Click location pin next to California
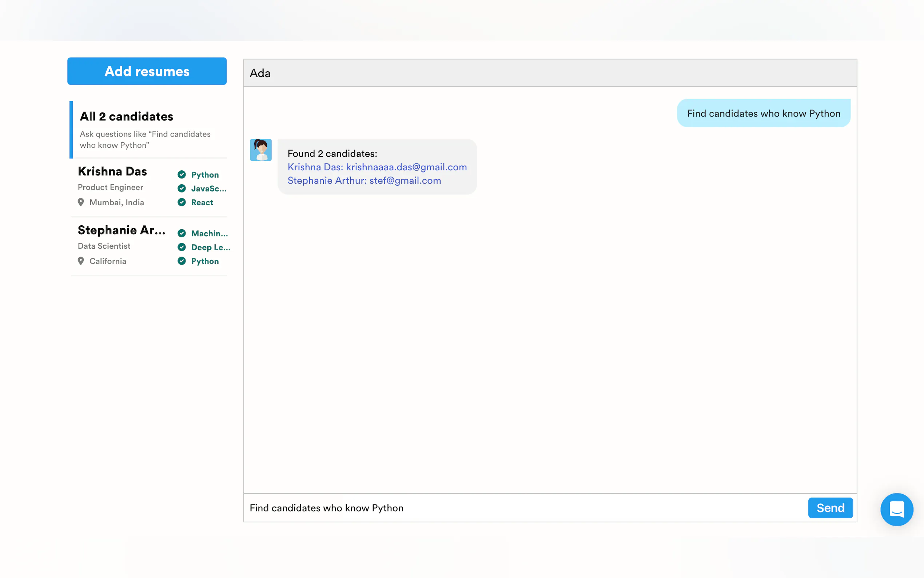Screen dimensions: 924x578 (x=81, y=261)
